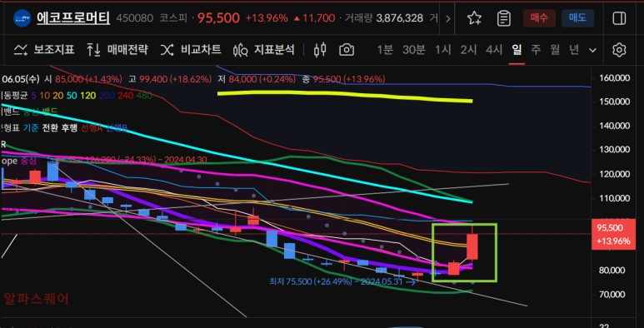Image resolution: width=644 pixels, height=328 pixels.
Task: Open 지표분석 indicator analysis
Action: pos(263,50)
